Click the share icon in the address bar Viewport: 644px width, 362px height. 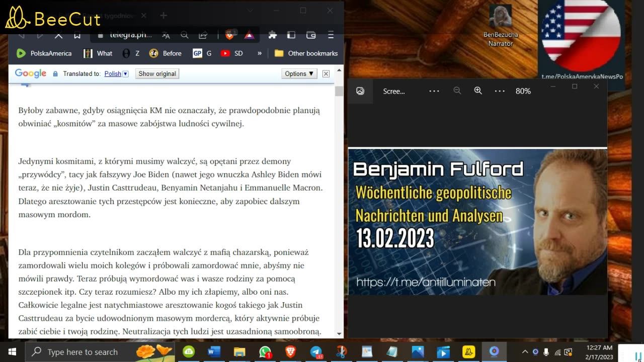pos(203,35)
